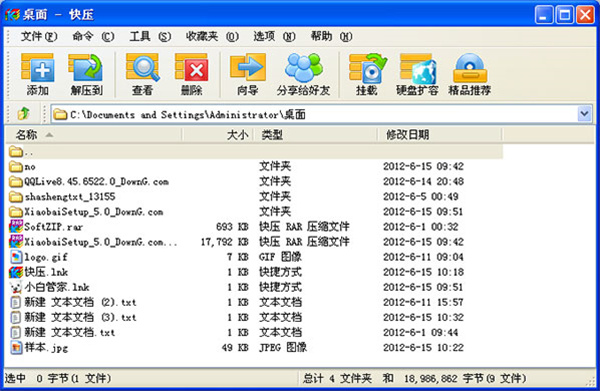Go up one folder with green arrow icon
Screen dimensions: 600x391
[x=24, y=114]
